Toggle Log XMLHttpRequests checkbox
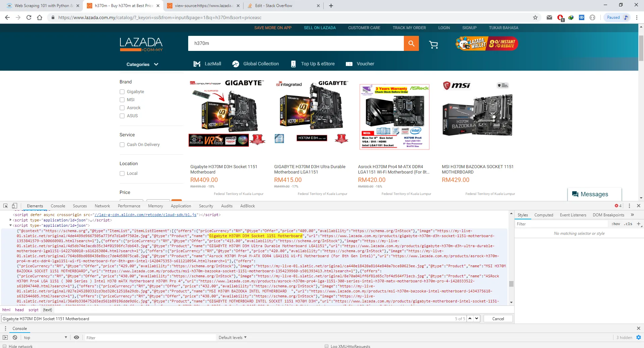The width and height of the screenshot is (644, 348). pos(326,346)
